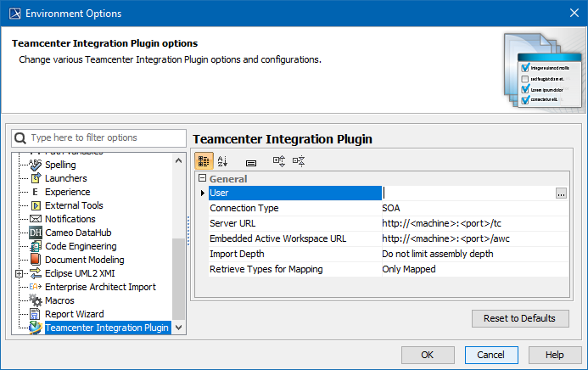The width and height of the screenshot is (588, 370).
Task: Select the Cameo DataHub option
Action: pos(78,233)
